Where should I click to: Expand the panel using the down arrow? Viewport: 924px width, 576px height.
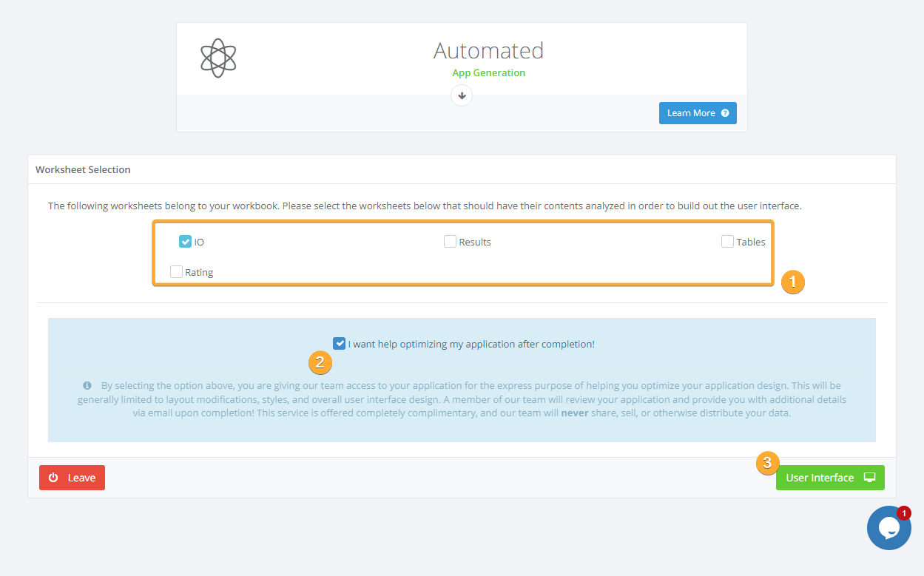(461, 95)
